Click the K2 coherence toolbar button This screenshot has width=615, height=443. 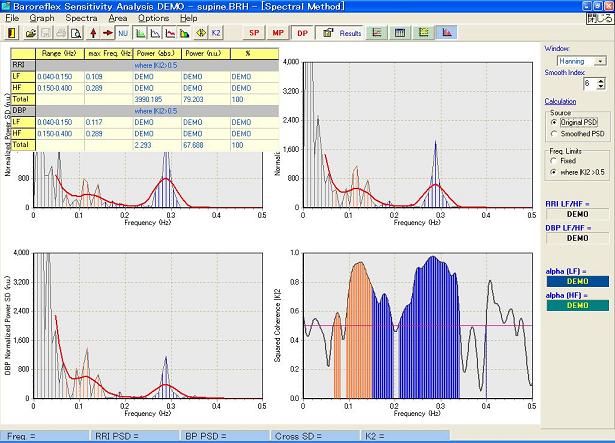(216, 33)
